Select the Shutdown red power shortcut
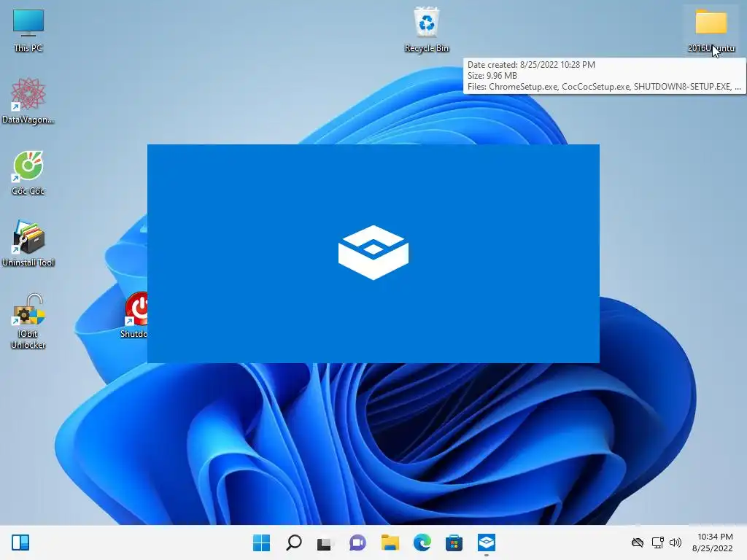This screenshot has height=560, width=747. (x=135, y=315)
